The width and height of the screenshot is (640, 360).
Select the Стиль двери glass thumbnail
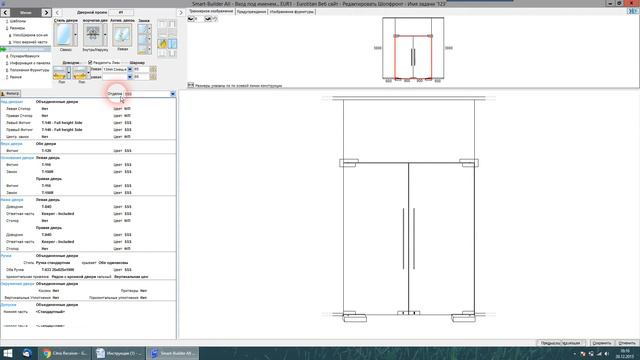coord(64,35)
